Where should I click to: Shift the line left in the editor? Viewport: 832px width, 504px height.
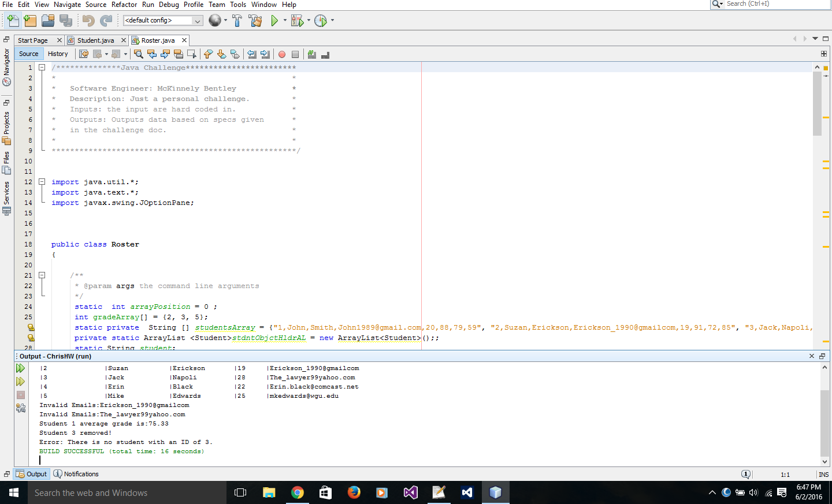pos(252,54)
